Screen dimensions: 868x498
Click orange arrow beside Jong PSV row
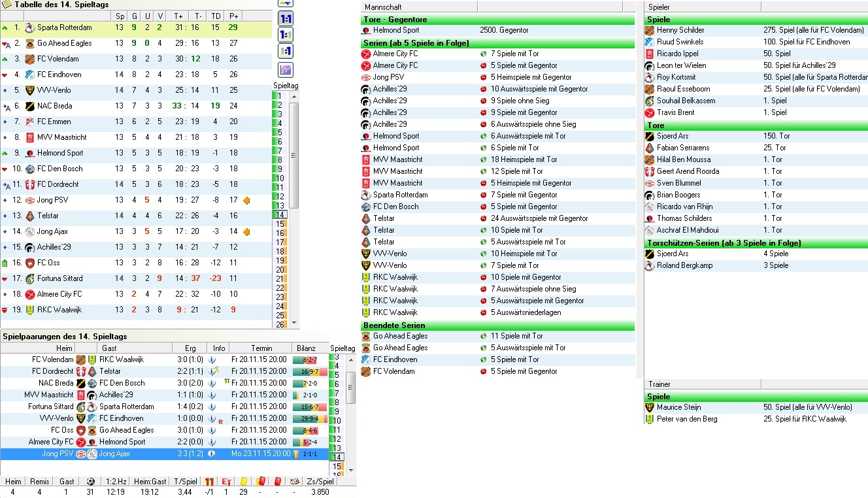(x=246, y=200)
